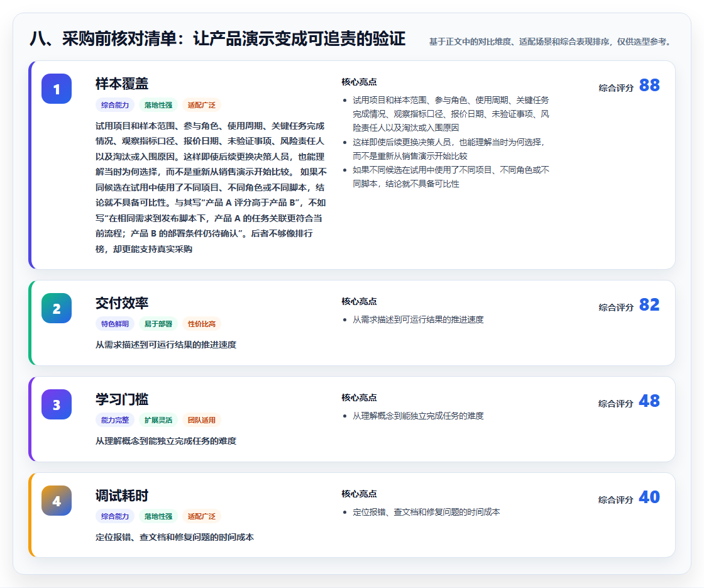Click bullet 这样即使后续更换决策人员
704x588 pixels.
click(x=449, y=149)
